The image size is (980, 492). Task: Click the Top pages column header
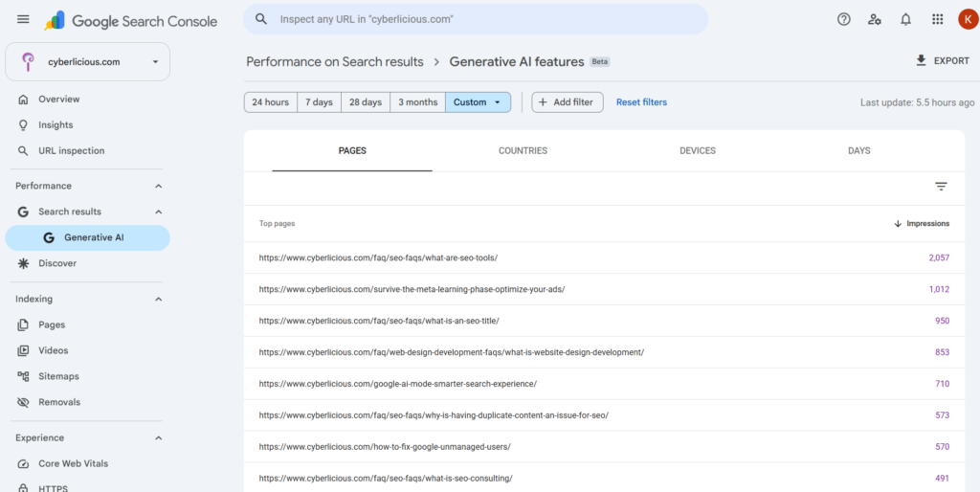277,223
